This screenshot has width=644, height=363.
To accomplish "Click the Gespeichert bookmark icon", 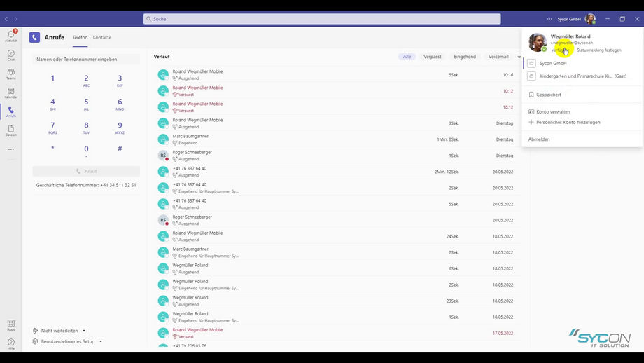I will point(531,95).
